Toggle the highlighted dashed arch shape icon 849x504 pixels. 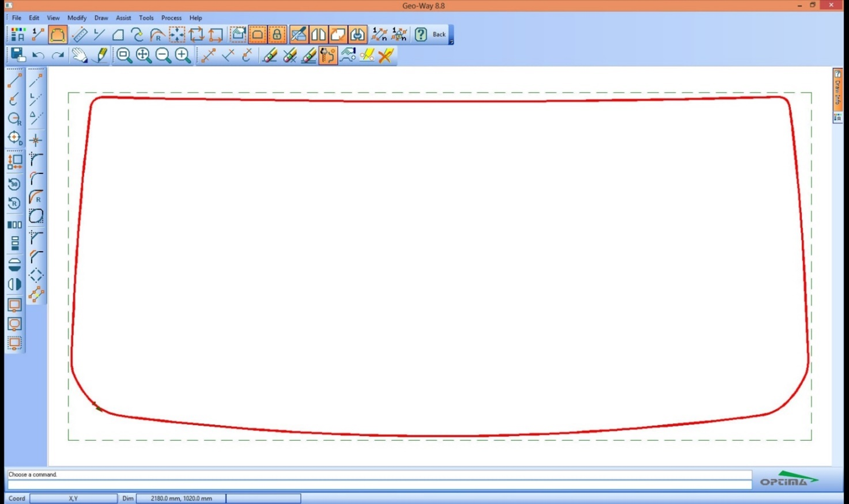tap(258, 35)
